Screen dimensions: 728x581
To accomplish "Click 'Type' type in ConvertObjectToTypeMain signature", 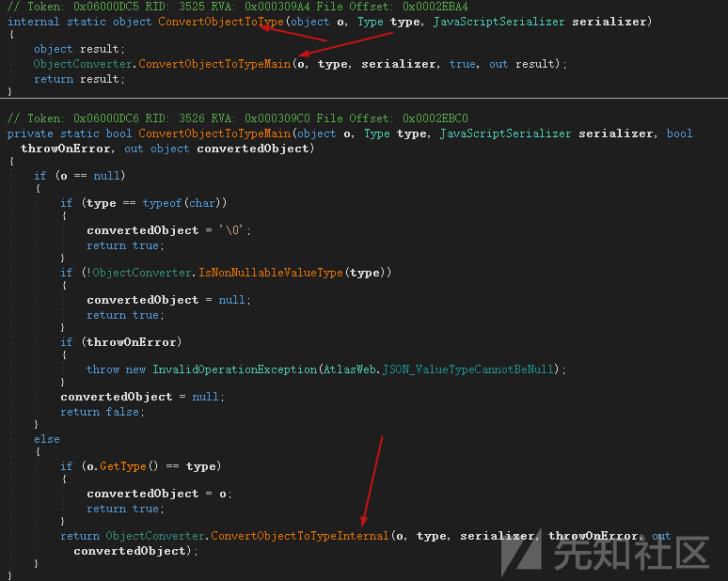I will pyautogui.click(x=377, y=133).
